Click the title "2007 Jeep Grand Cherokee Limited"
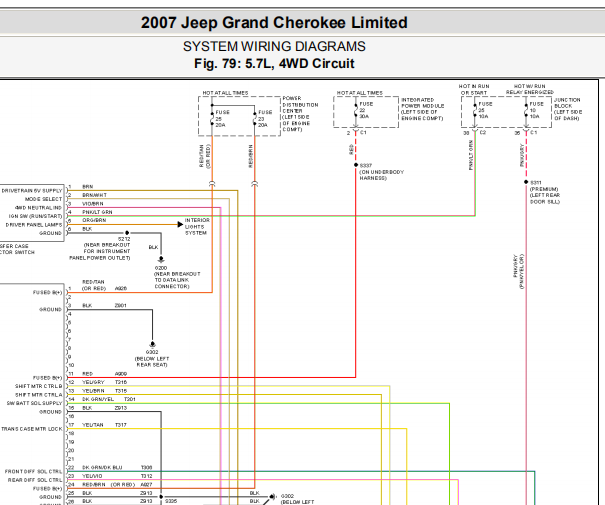 (274, 22)
